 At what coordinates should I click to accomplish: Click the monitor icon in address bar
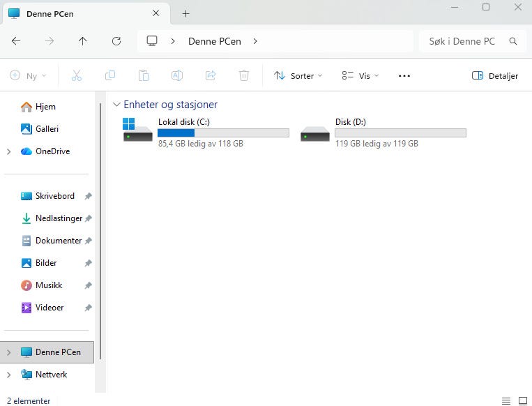(x=152, y=41)
